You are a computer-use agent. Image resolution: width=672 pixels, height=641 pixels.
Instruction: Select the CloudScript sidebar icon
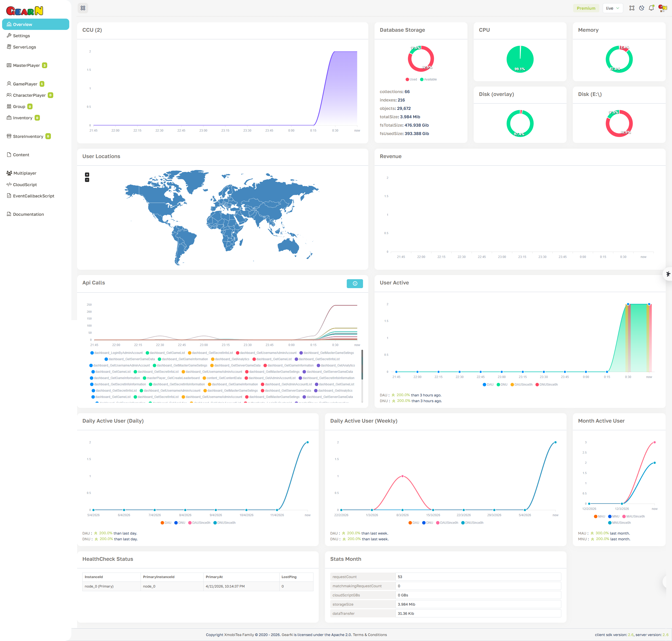pyautogui.click(x=9, y=185)
